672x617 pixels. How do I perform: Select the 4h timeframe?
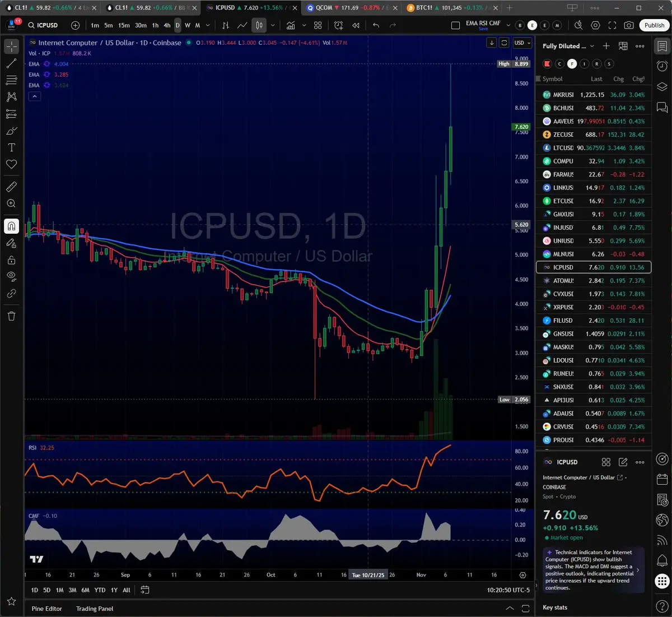pos(167,25)
